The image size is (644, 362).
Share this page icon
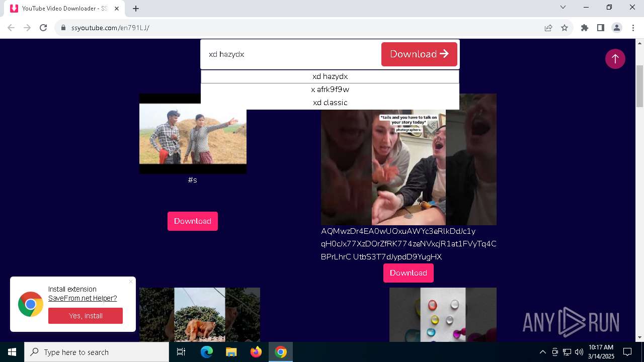(x=548, y=28)
